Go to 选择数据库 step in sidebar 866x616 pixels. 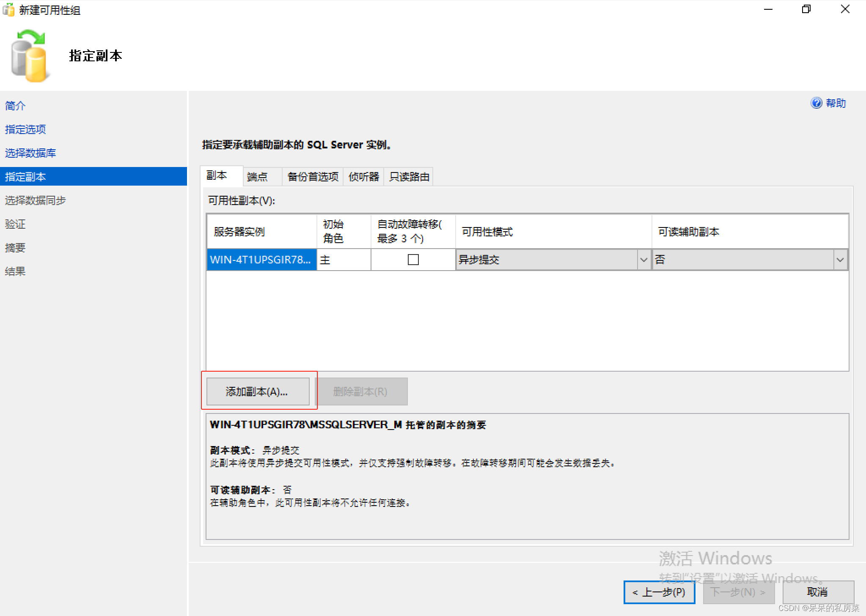30,153
